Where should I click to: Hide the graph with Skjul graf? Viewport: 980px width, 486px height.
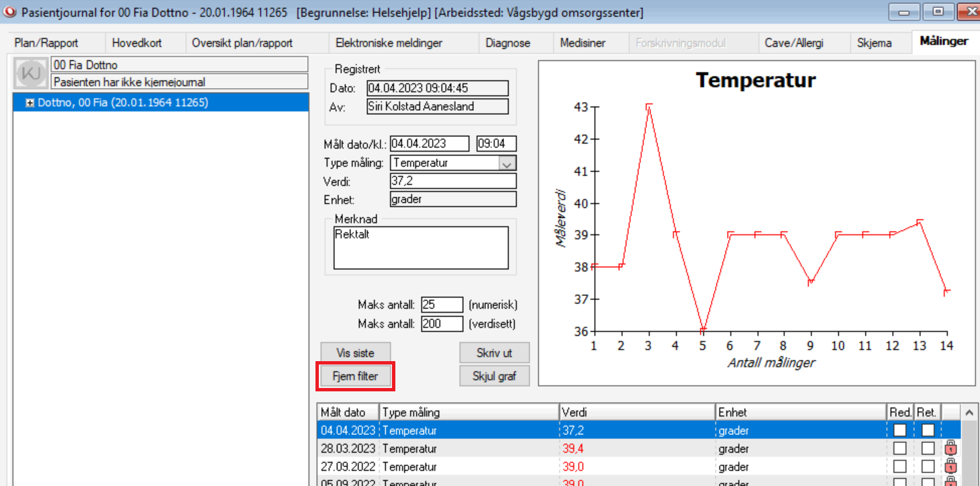(494, 376)
